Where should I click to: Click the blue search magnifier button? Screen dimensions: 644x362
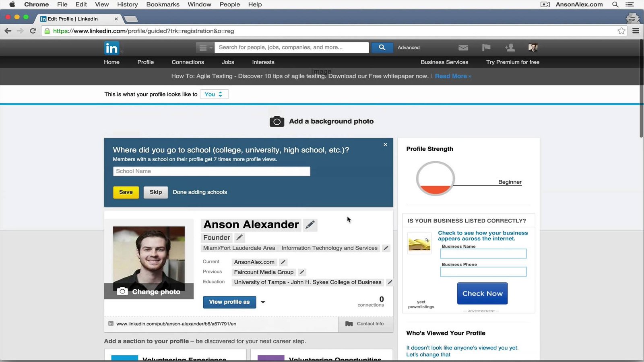pos(382,47)
